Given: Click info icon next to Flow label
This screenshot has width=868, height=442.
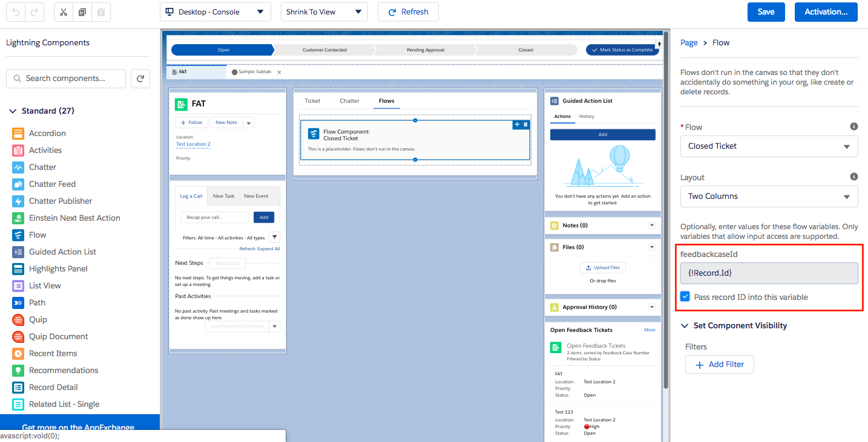Looking at the screenshot, I should [x=854, y=126].
